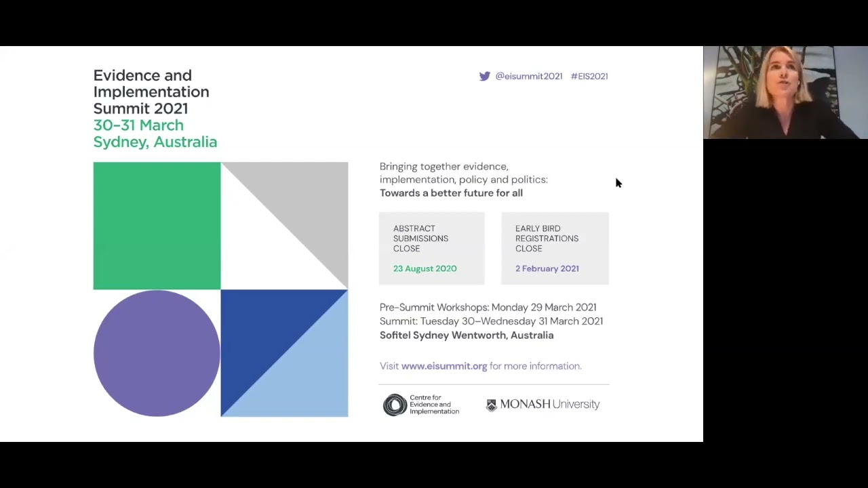Click the green square graphic

point(157,226)
